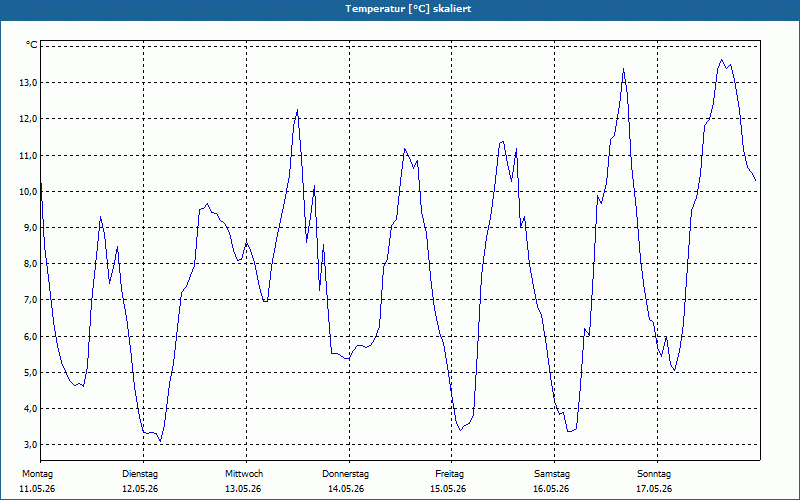Select the 5,0 y-axis value
The height and width of the screenshot is (500, 800).
click(30, 372)
